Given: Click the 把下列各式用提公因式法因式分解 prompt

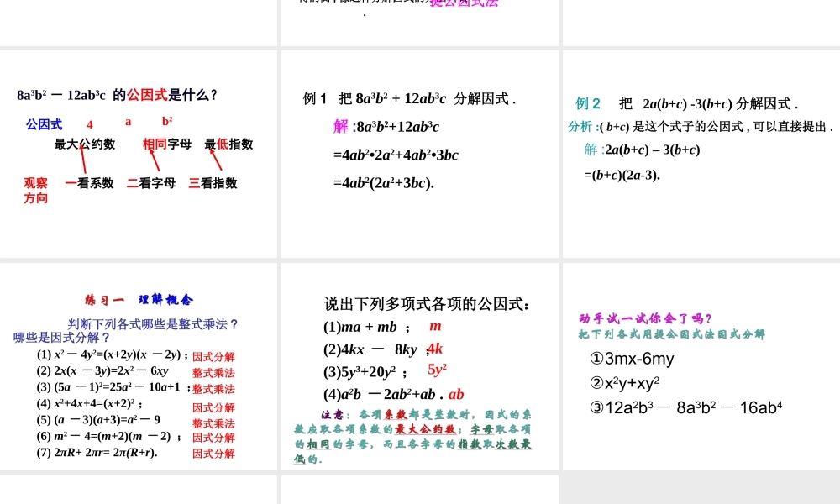Looking at the screenshot, I should 670,333.
